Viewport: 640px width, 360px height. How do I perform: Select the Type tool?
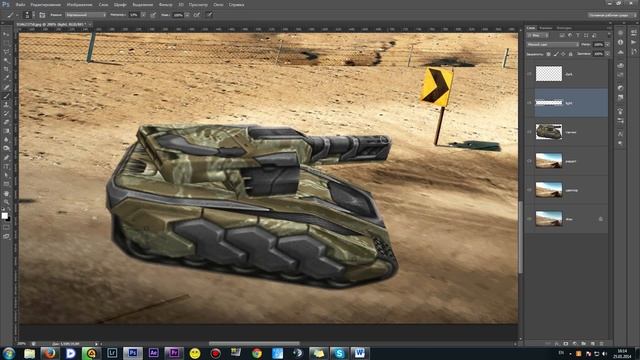6,166
